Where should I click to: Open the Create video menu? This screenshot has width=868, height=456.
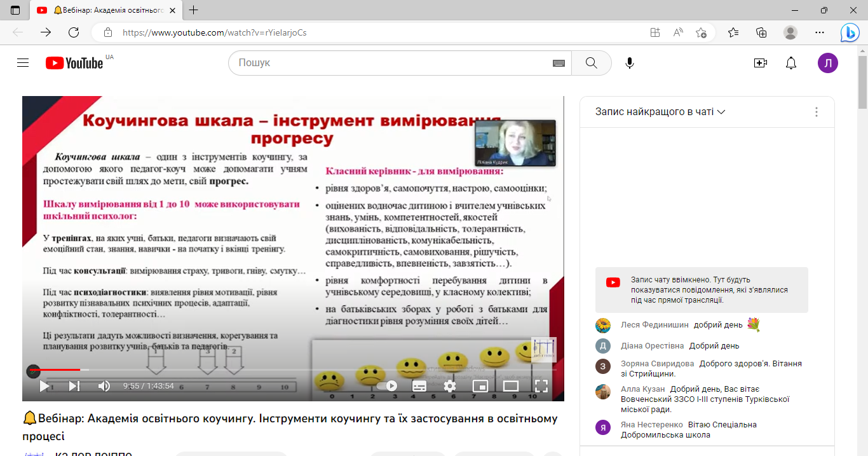[x=760, y=63]
